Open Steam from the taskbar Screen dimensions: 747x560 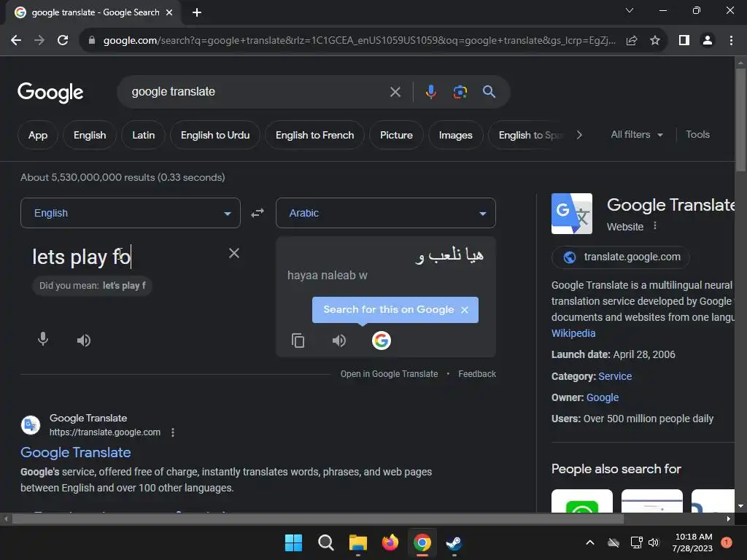(454, 542)
